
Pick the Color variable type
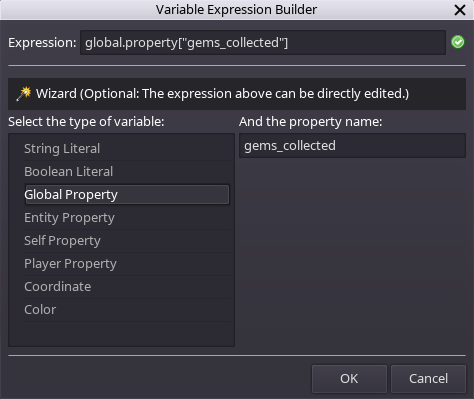tap(127, 310)
